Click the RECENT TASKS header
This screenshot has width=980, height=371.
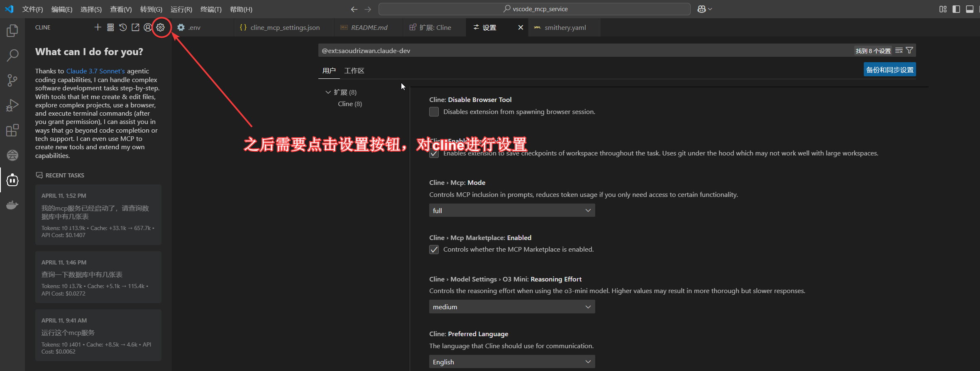pos(60,175)
